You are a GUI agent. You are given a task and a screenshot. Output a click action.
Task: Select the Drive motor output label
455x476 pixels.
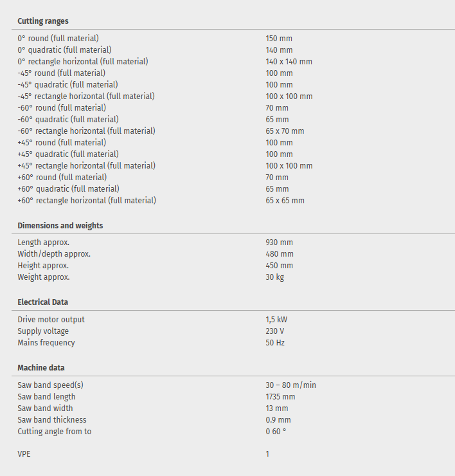[51, 320]
